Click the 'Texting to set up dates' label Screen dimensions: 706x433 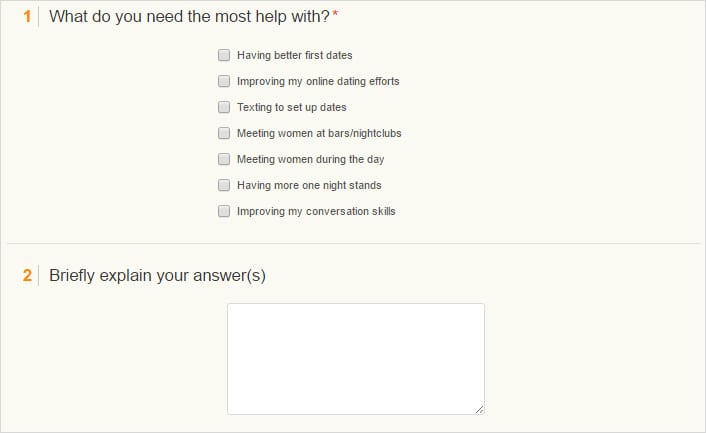(292, 108)
